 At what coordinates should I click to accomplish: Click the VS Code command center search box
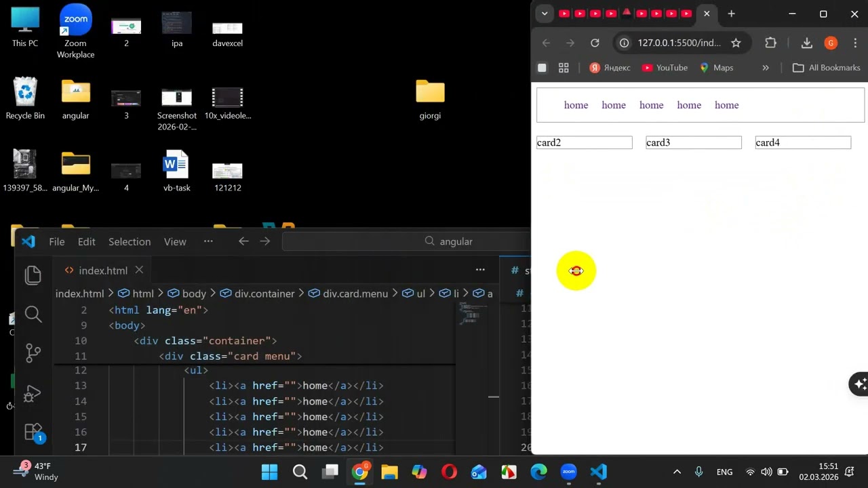(x=406, y=241)
